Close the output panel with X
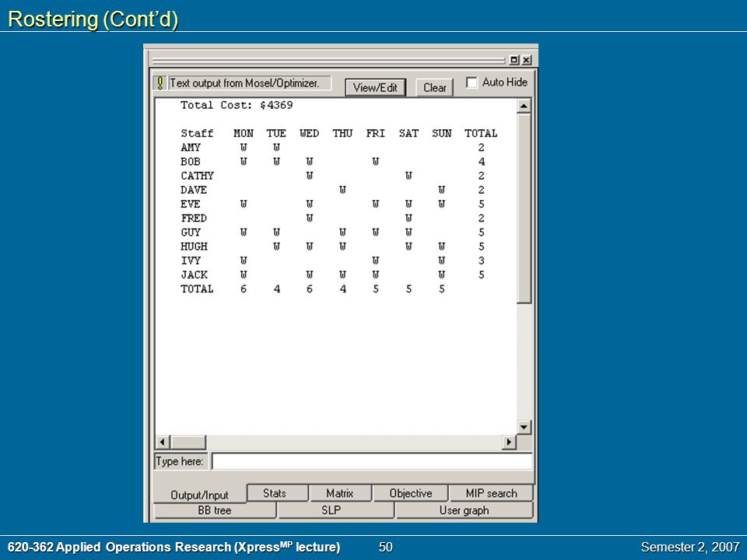The width and height of the screenshot is (747, 560). tap(526, 60)
